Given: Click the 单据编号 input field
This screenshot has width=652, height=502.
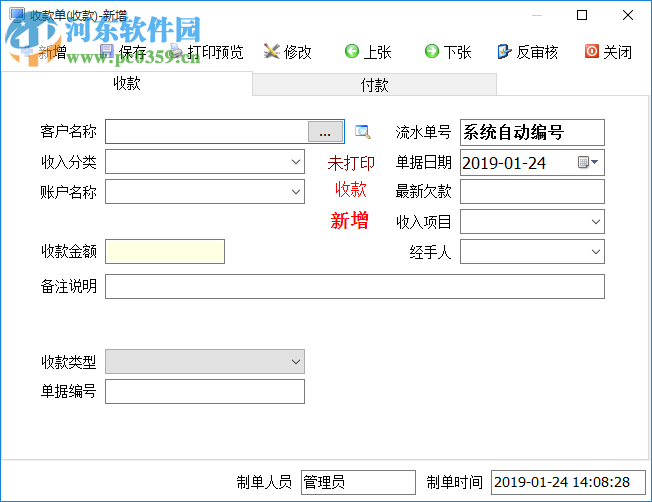Looking at the screenshot, I should pyautogui.click(x=205, y=391).
